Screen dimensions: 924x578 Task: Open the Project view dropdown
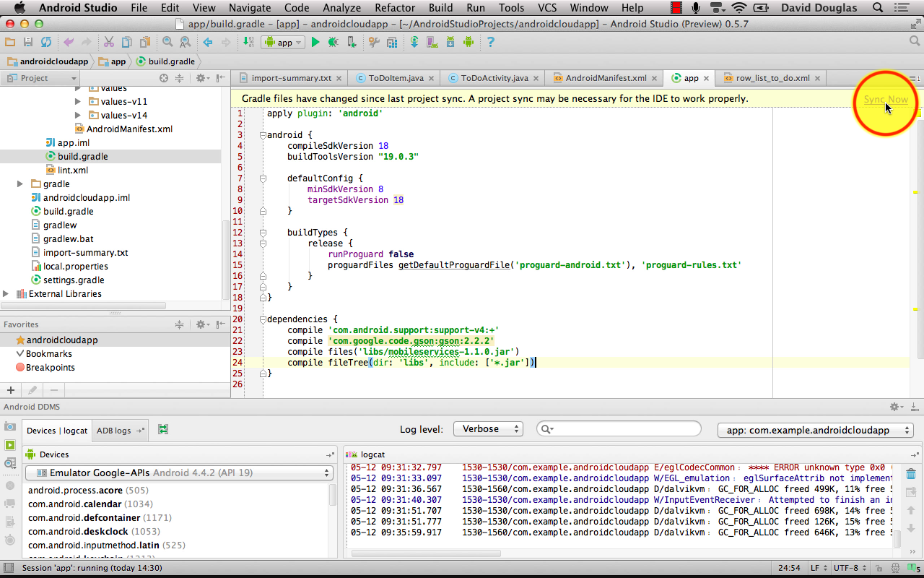(x=42, y=78)
